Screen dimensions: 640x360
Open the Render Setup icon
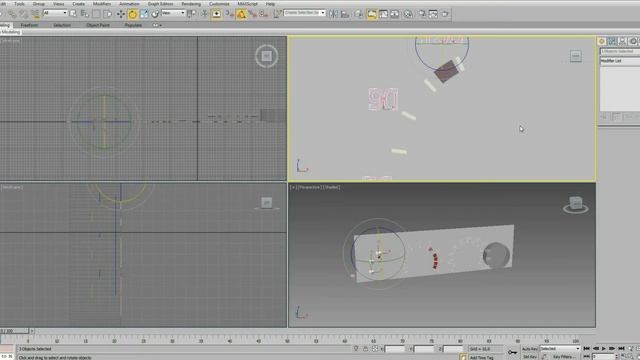pyautogui.click(x=422, y=14)
